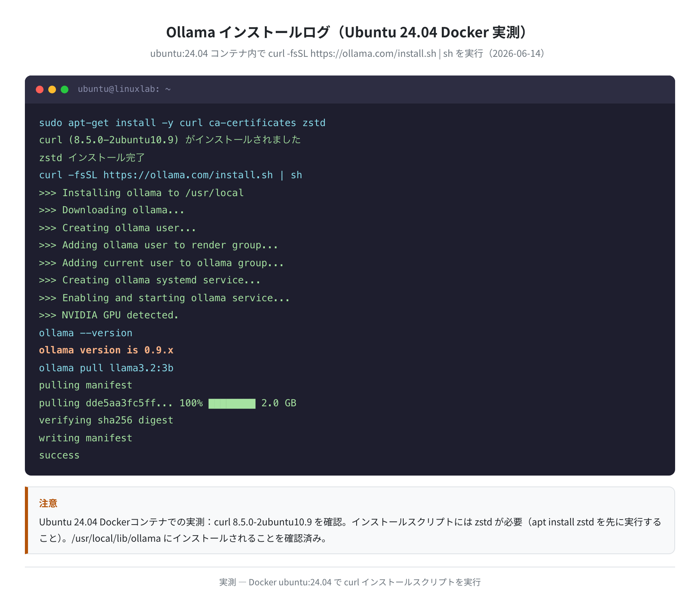Select the sudo apt-get install command line
700x604 pixels.
182,123
